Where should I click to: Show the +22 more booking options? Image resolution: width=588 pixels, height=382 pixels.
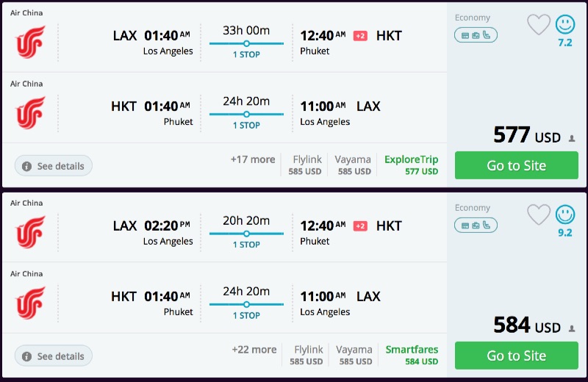[254, 350]
